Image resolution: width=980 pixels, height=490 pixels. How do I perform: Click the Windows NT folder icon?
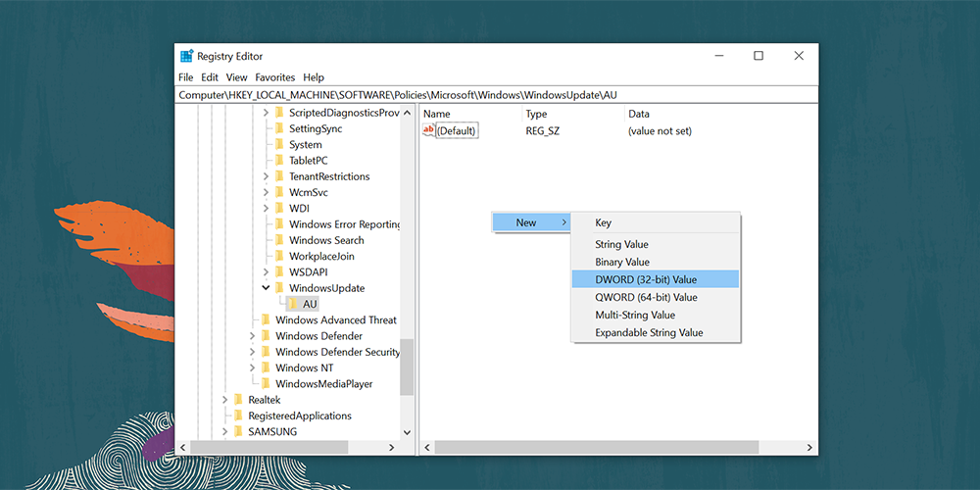click(x=266, y=367)
